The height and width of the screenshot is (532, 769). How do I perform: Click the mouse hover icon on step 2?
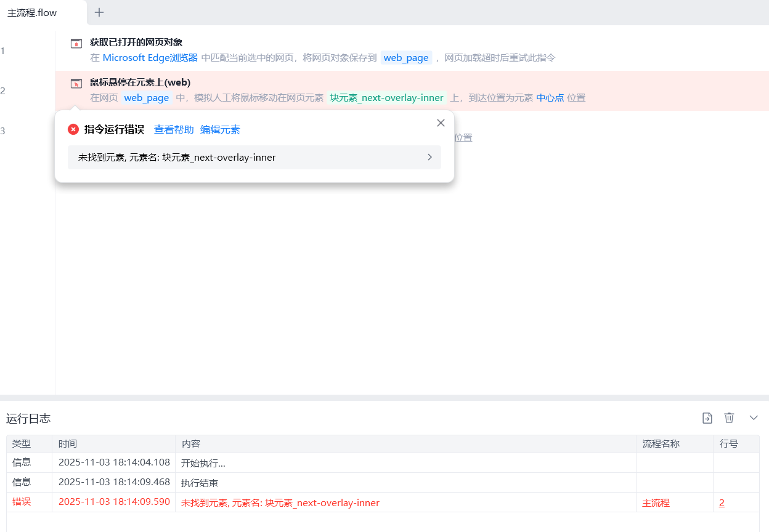point(76,83)
